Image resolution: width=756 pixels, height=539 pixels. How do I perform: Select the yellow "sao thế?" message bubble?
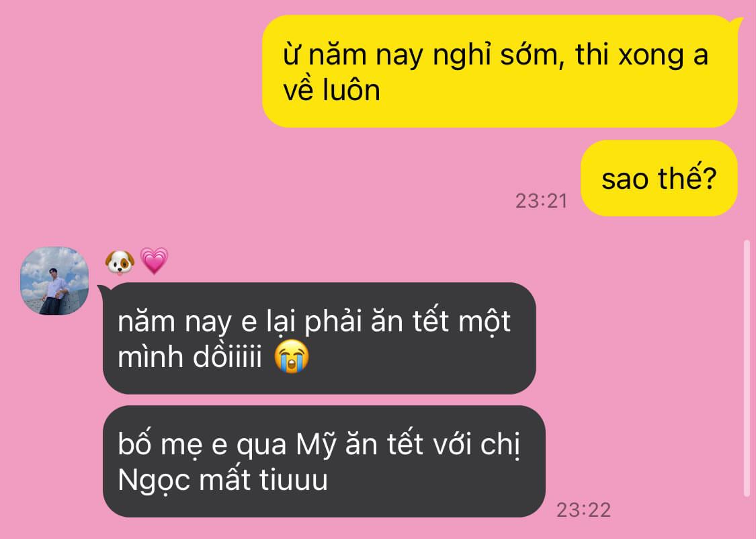[659, 178]
